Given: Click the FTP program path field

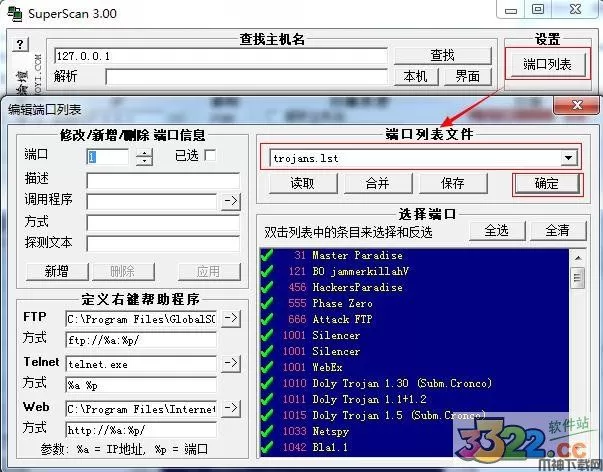Looking at the screenshot, I should [x=141, y=319].
